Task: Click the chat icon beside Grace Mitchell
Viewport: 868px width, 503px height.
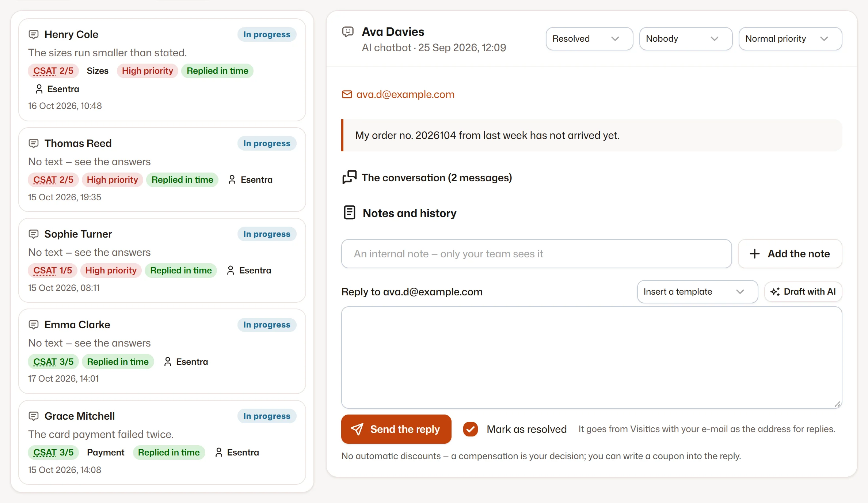Action: 34,416
